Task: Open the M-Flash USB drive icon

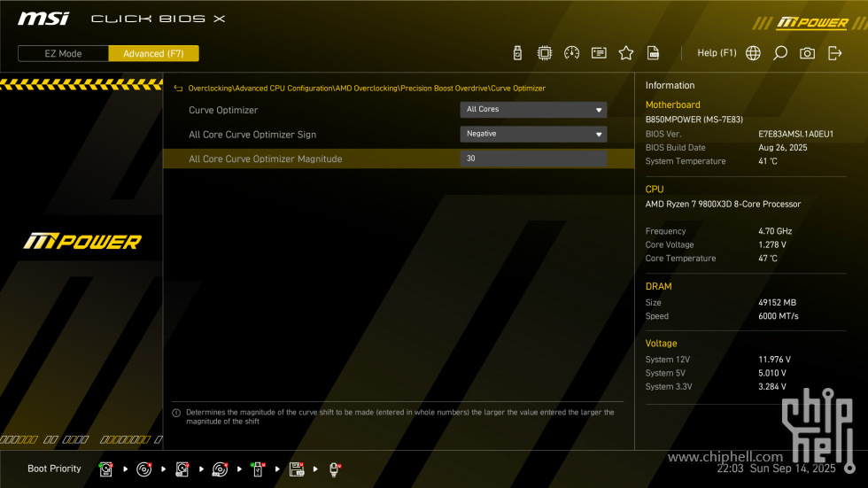Action: (x=517, y=53)
